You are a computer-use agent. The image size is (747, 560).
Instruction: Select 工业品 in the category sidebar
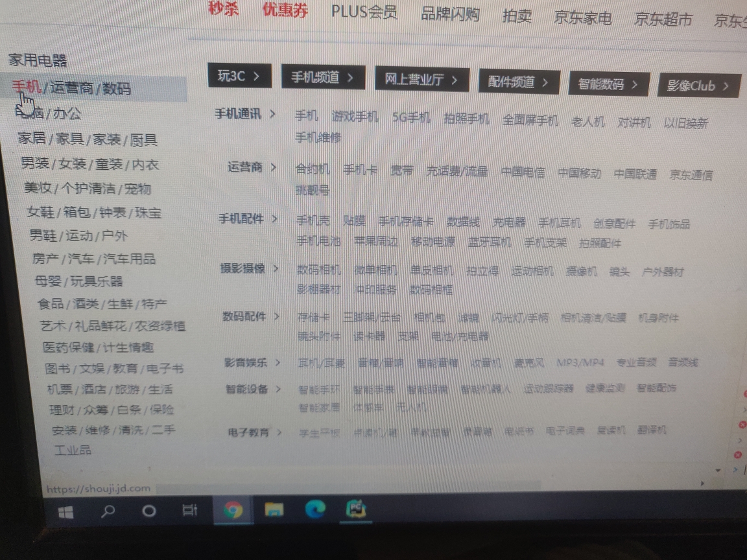pyautogui.click(x=73, y=450)
